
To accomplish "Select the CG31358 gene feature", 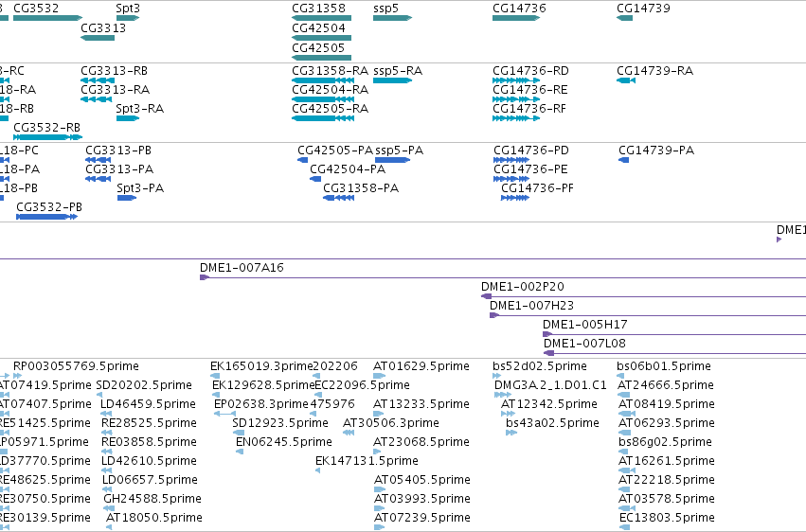I will (322, 18).
